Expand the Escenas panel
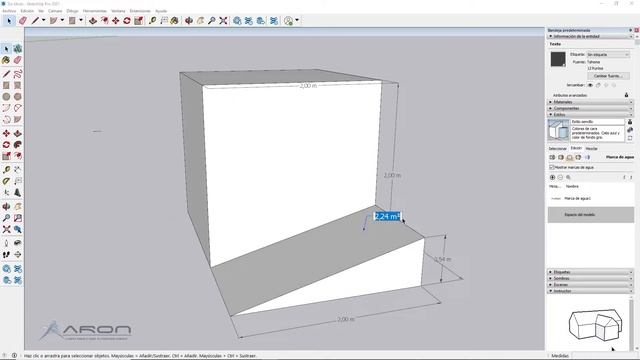640x360 pixels. pyautogui.click(x=591, y=284)
